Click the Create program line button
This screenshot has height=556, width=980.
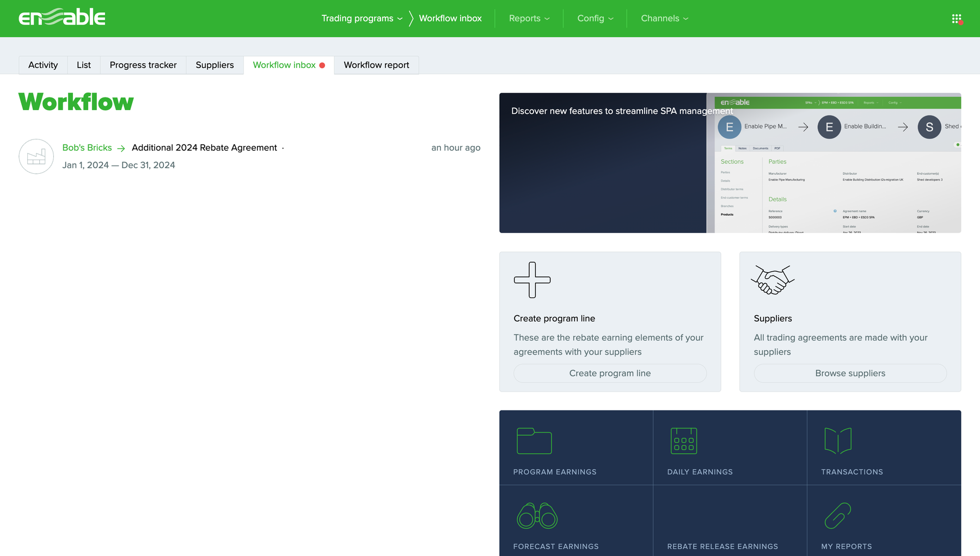click(610, 373)
